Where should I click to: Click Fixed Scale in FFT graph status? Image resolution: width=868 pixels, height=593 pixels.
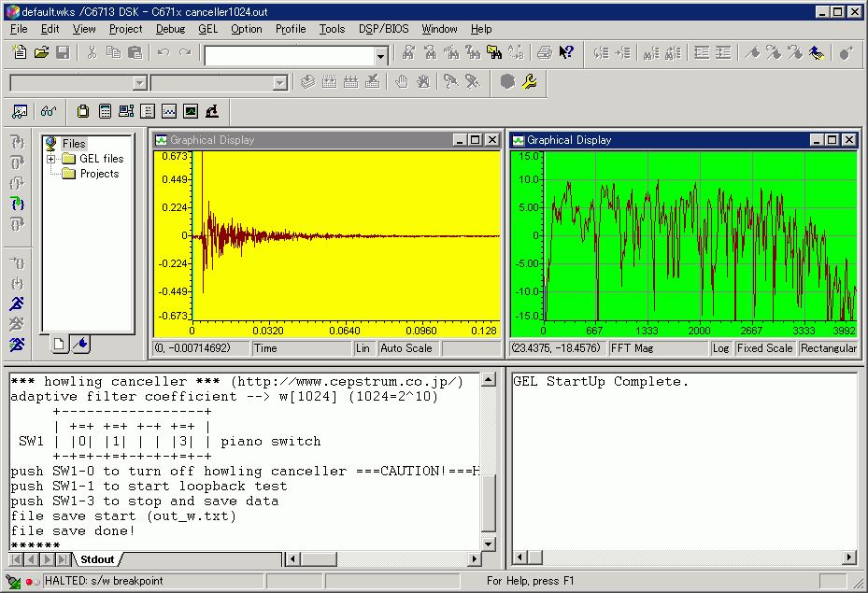764,348
